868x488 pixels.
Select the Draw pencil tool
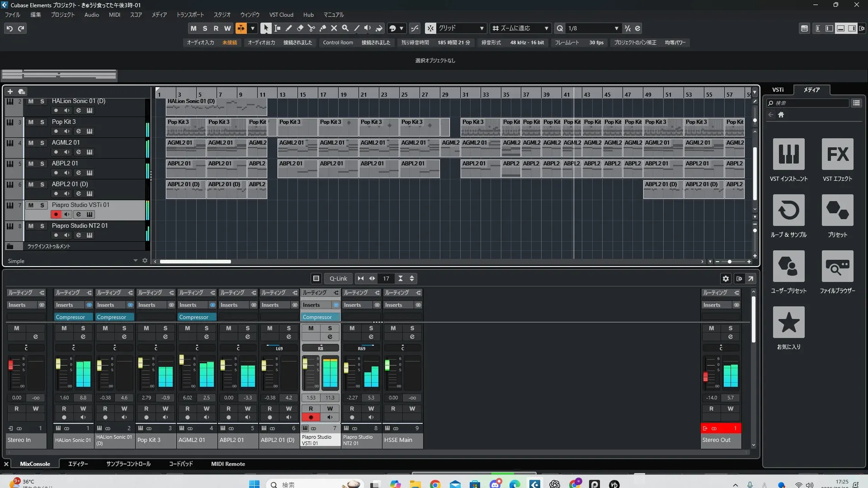pos(288,28)
